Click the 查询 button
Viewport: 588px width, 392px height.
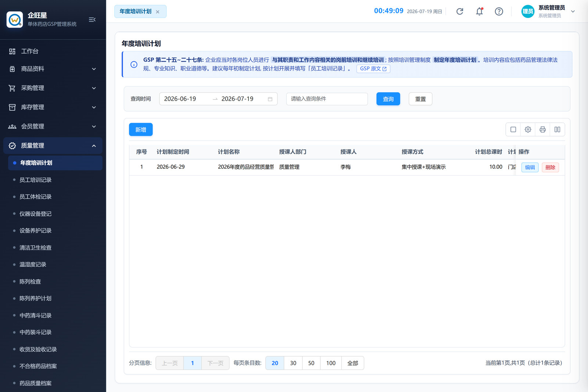[388, 99]
